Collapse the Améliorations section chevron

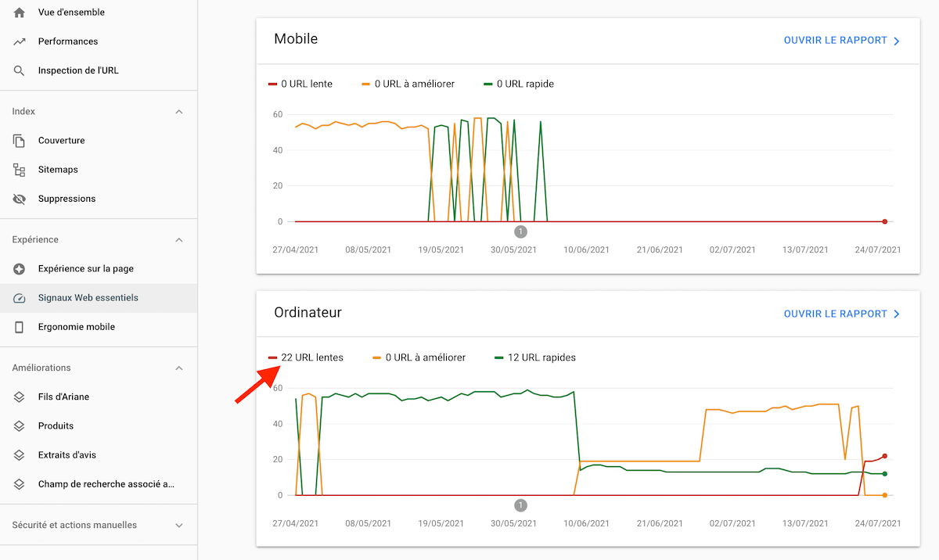coord(179,368)
